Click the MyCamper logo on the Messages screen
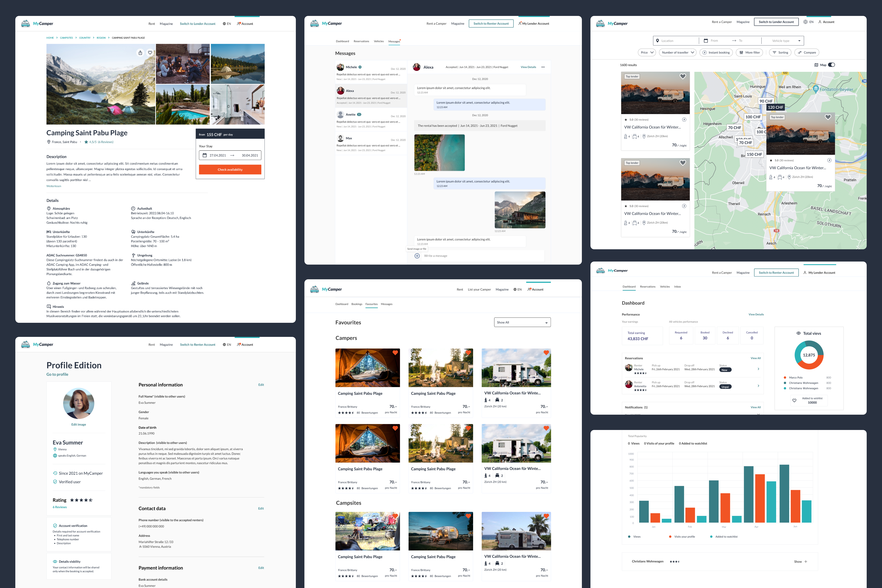 (326, 24)
